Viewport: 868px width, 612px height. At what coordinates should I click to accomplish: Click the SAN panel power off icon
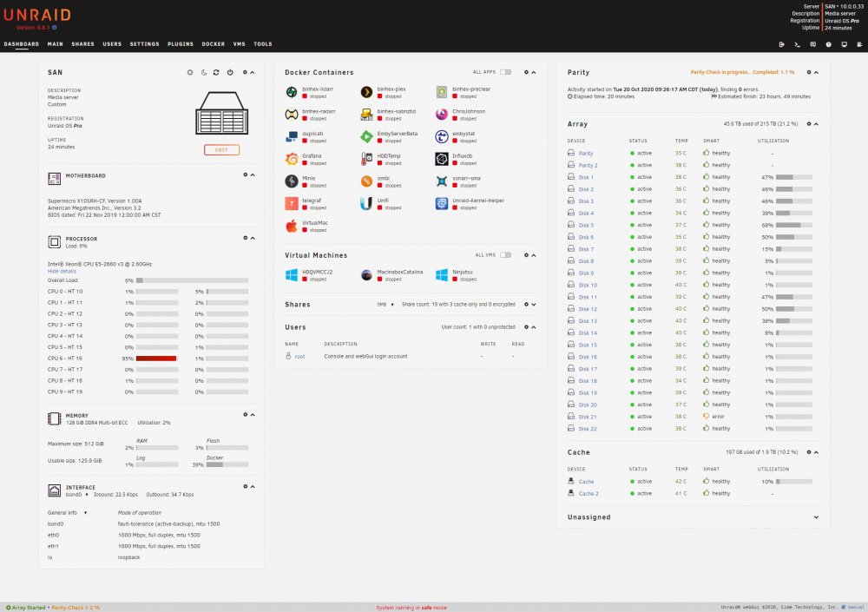click(230, 72)
